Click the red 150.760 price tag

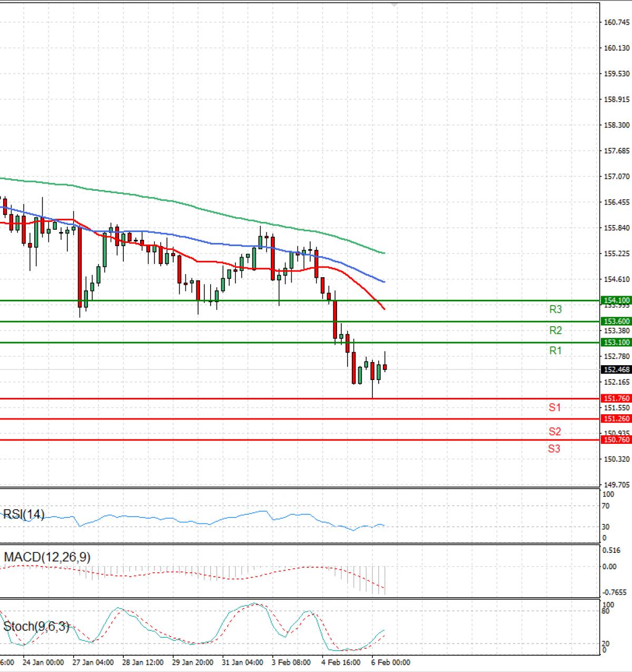pos(616,440)
